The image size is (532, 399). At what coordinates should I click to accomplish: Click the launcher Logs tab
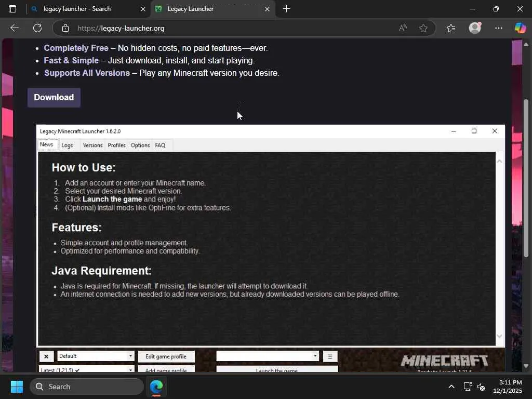coord(67,145)
